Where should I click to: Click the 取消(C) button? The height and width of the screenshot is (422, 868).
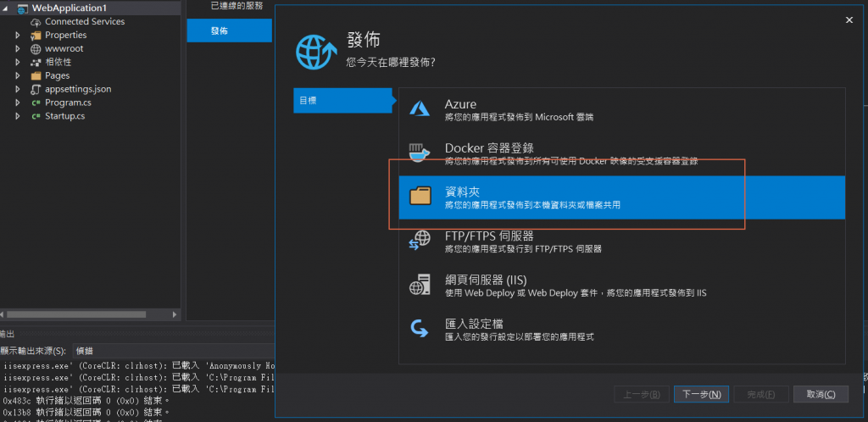click(821, 394)
